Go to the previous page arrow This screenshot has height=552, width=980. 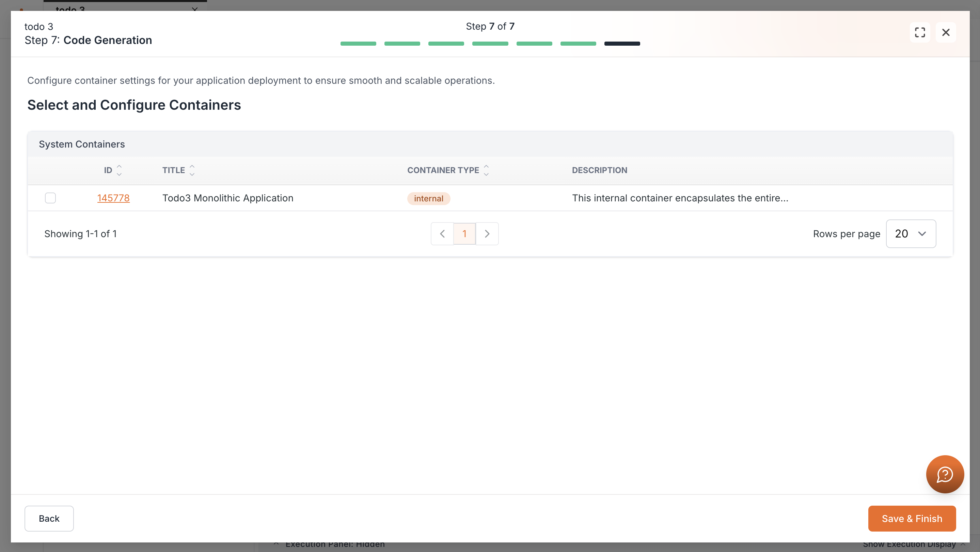tap(442, 234)
